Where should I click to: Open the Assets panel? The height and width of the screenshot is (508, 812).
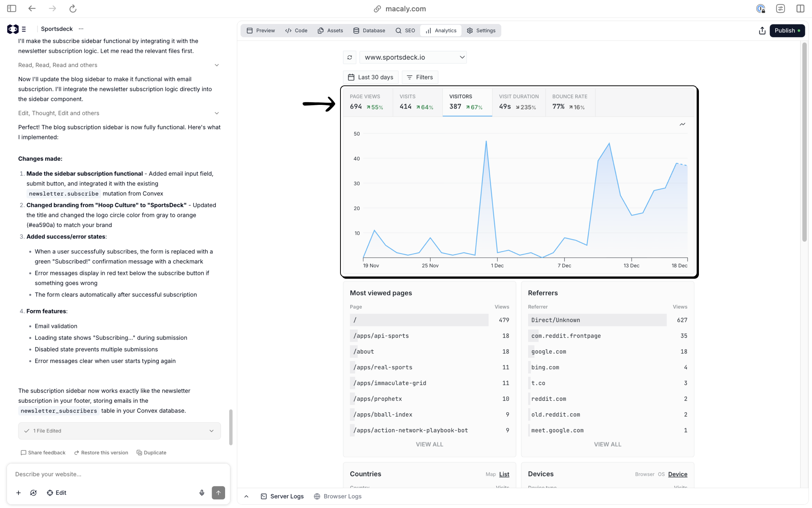(330, 30)
